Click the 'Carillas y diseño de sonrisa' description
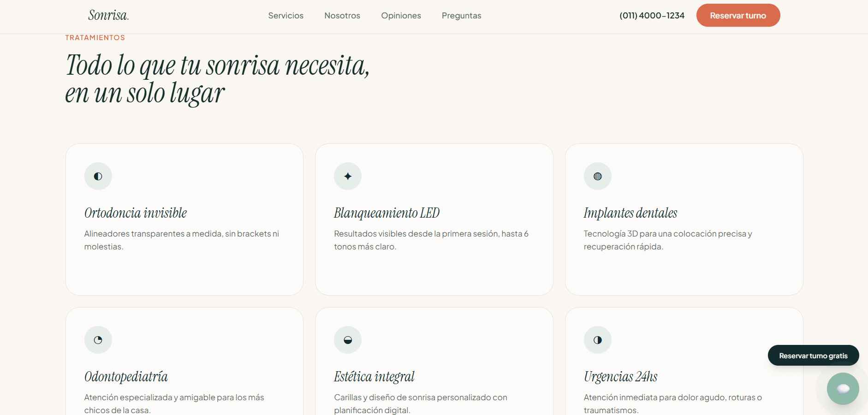The image size is (868, 415). 421,403
